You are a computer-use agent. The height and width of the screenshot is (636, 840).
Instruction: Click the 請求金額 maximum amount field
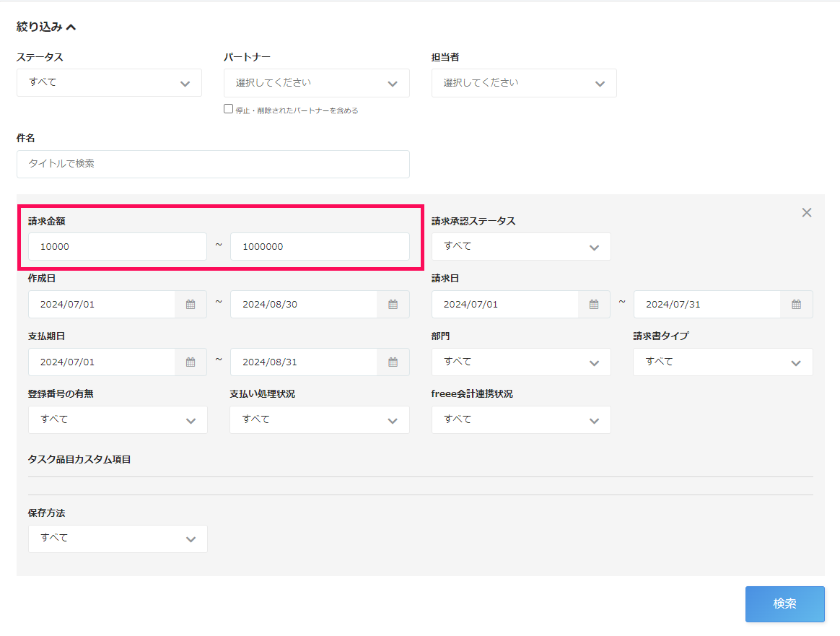(x=320, y=247)
